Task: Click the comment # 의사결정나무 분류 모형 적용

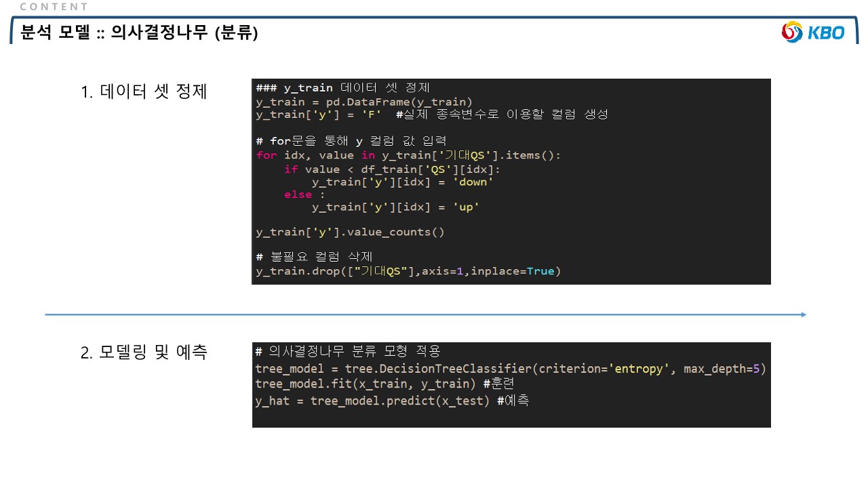Action: point(348,351)
